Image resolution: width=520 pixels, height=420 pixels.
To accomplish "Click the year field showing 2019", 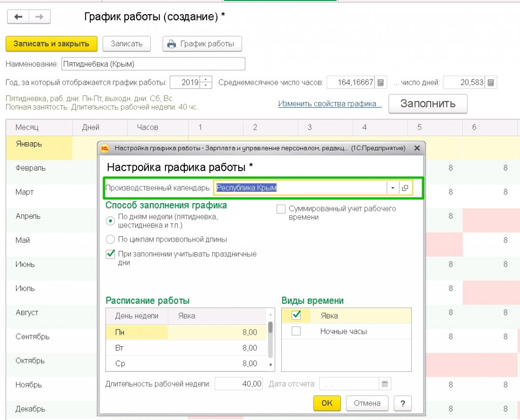I will [x=185, y=83].
